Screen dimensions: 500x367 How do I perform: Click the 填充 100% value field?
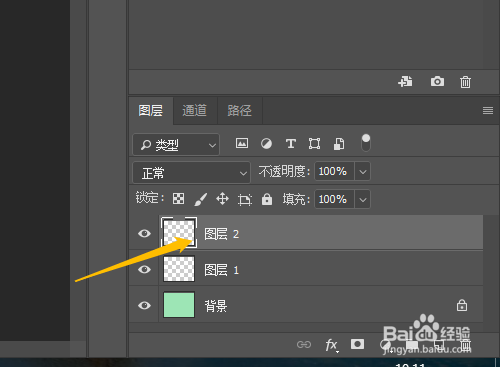coord(334,199)
